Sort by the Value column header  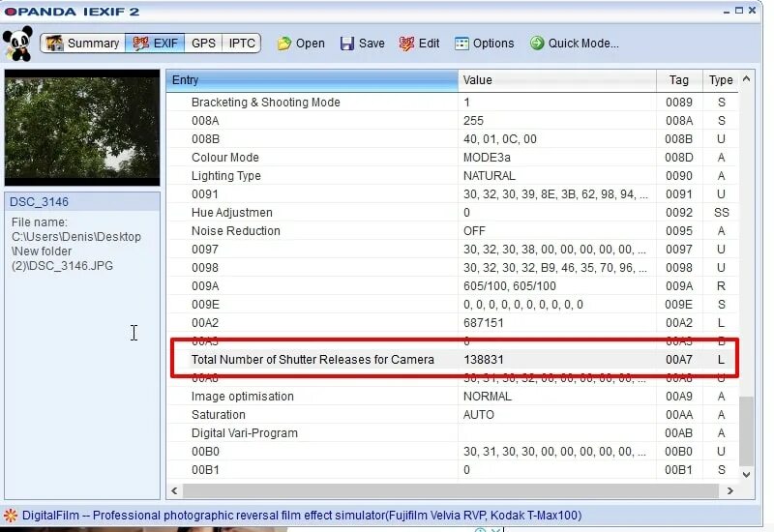pos(557,80)
